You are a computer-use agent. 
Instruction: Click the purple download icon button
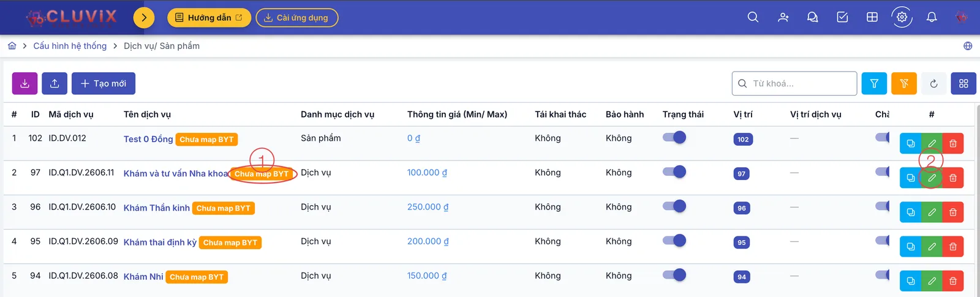tap(25, 83)
